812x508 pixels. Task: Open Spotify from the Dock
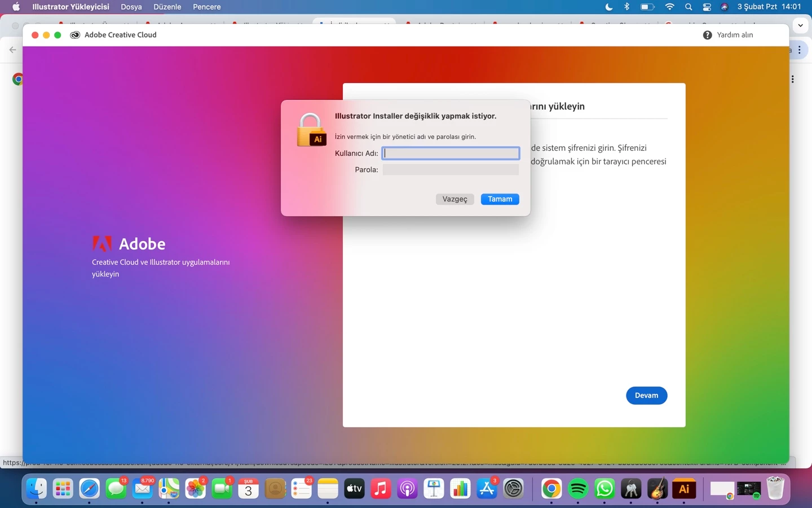coord(578,489)
